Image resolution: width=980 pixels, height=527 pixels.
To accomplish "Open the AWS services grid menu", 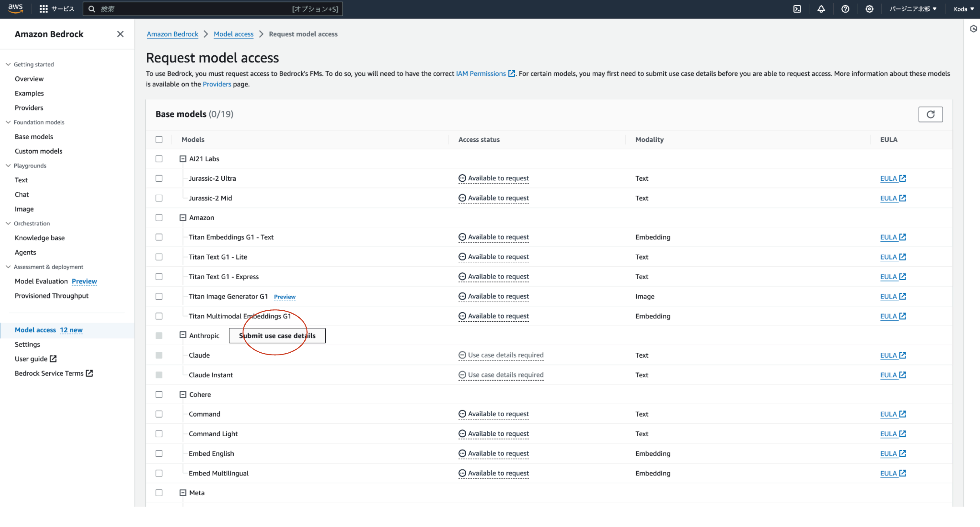I will (x=44, y=9).
